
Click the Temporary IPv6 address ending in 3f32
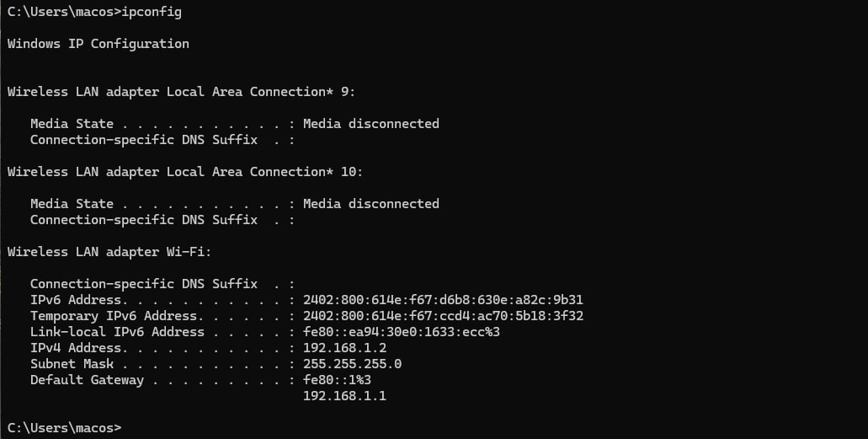pos(443,316)
